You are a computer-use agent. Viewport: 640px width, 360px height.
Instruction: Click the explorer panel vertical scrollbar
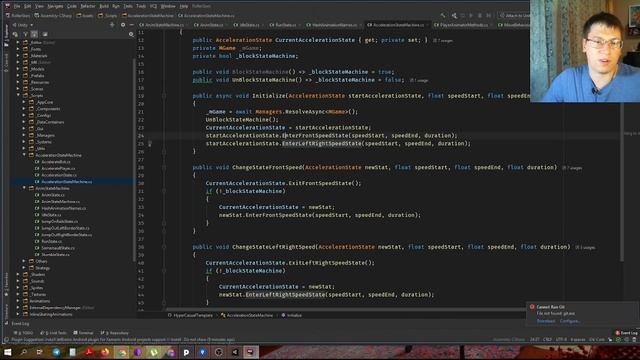click(134, 159)
